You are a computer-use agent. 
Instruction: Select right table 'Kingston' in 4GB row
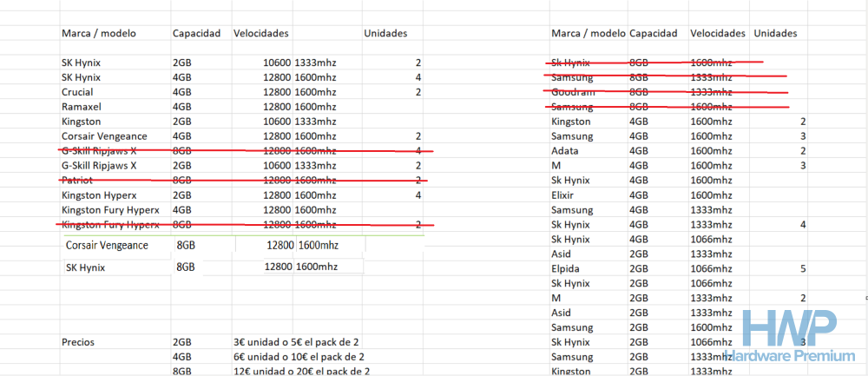pyautogui.click(x=571, y=122)
